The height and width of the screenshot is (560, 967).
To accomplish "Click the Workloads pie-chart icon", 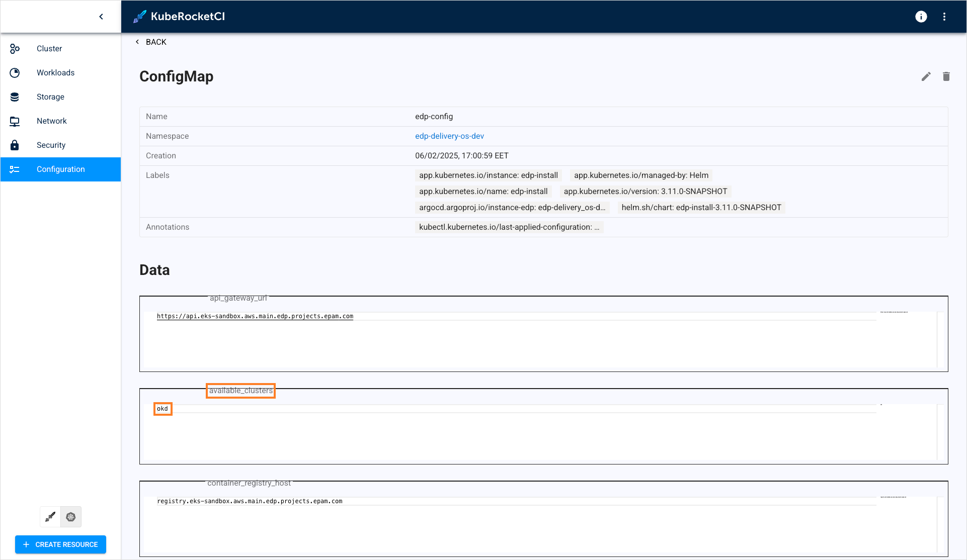I will pyautogui.click(x=15, y=72).
